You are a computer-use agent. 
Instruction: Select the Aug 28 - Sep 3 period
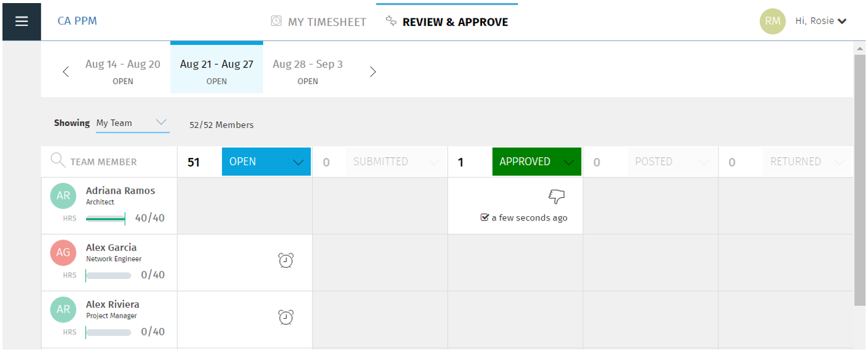point(308,71)
